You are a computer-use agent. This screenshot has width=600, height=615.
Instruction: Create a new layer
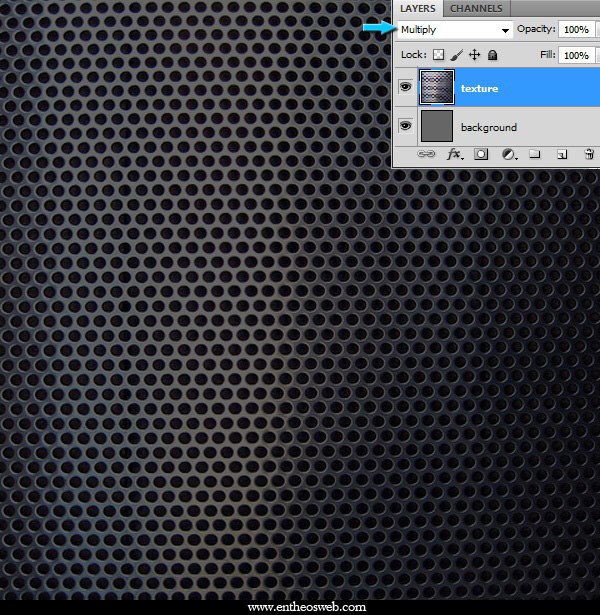pyautogui.click(x=562, y=154)
